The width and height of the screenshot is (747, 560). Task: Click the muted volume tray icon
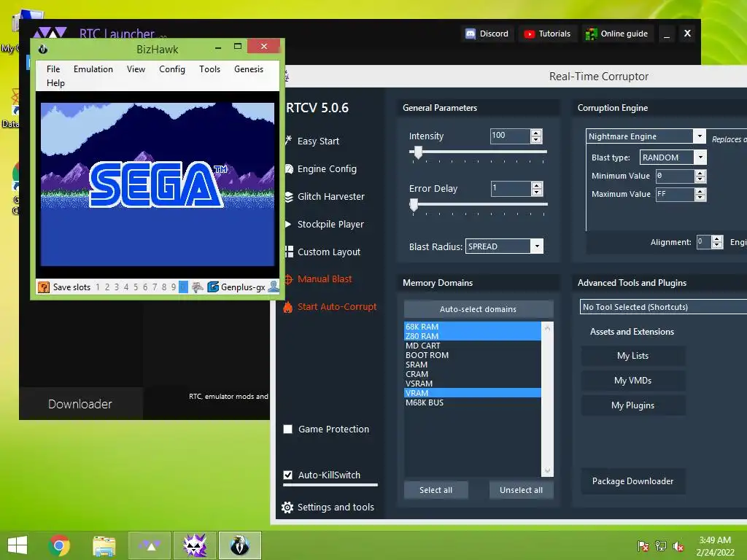(678, 546)
